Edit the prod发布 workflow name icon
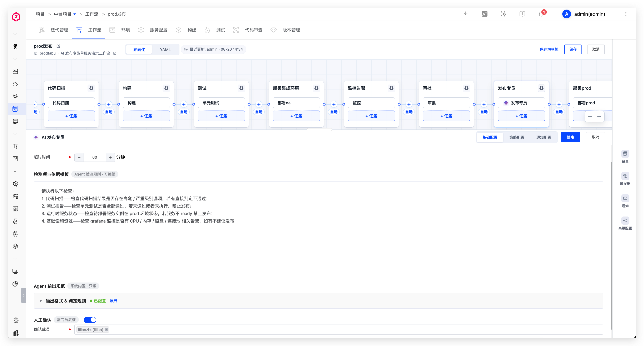Viewport: 644px width, 346px height. (58, 46)
